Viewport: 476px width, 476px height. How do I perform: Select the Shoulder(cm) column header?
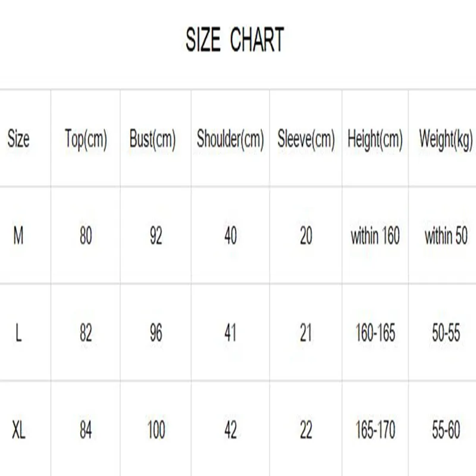(230, 140)
